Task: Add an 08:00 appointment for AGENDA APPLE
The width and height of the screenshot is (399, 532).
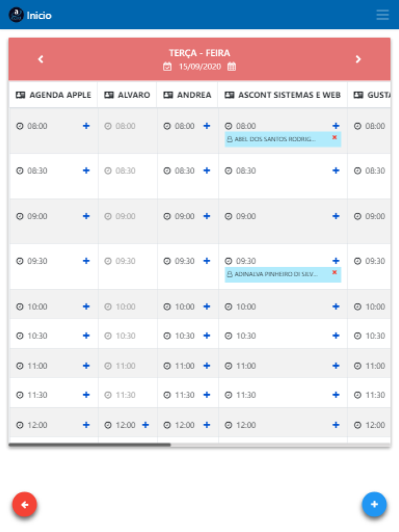Action: 86,126
